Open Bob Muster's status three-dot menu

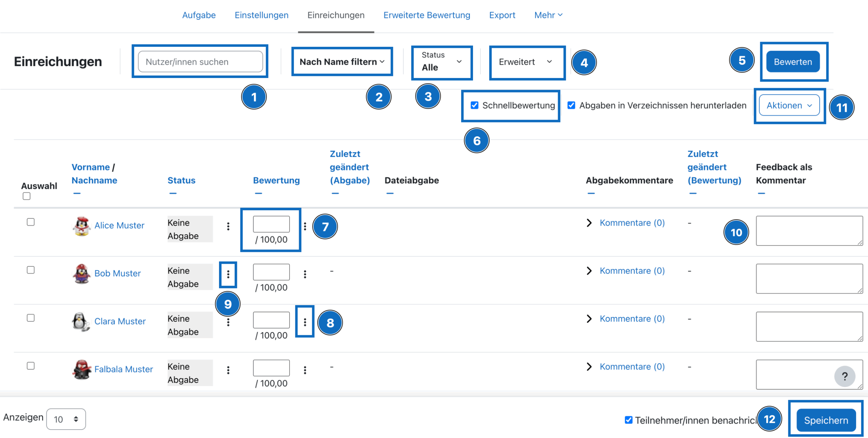(x=228, y=274)
